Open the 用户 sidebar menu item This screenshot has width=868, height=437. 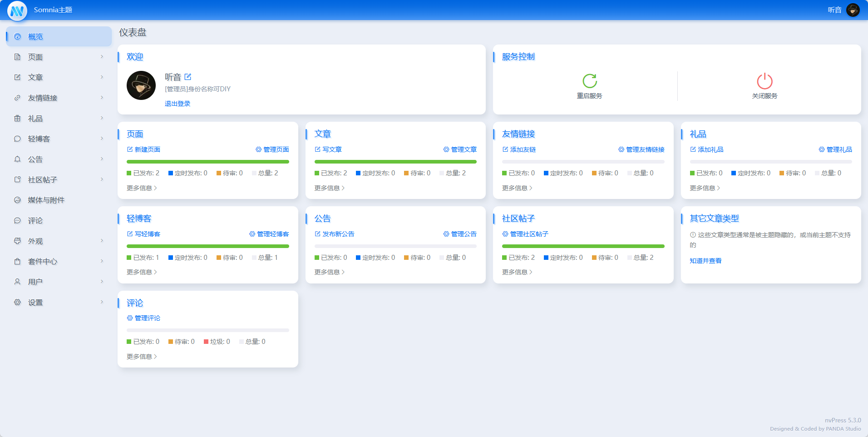point(35,282)
